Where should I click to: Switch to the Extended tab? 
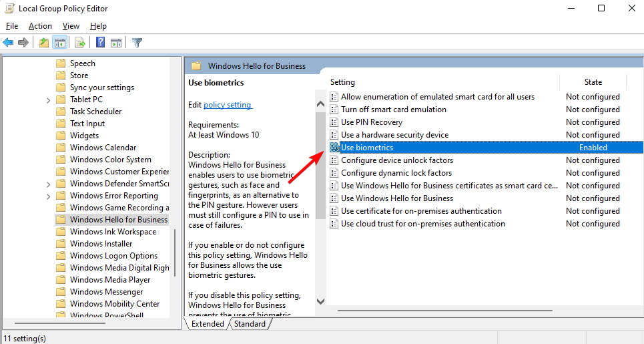[x=208, y=324]
